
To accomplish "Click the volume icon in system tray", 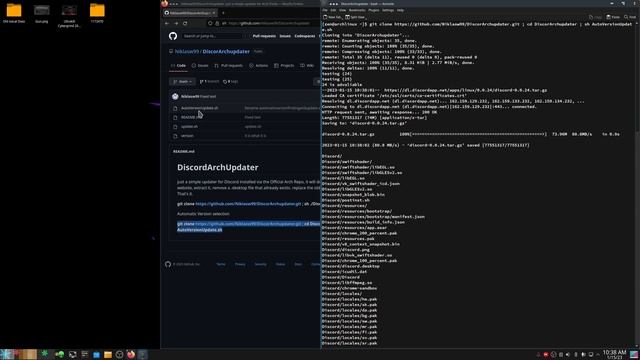I will click(568, 355).
